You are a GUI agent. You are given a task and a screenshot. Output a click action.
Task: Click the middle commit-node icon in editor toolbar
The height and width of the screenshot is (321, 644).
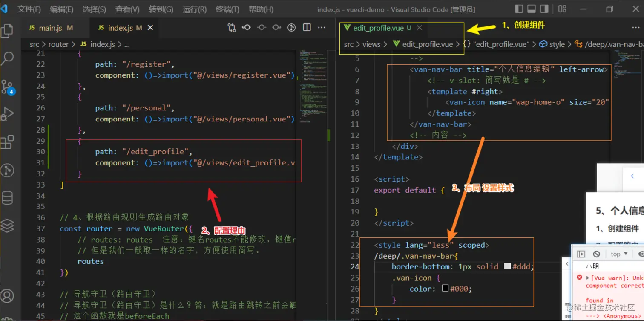(x=262, y=27)
